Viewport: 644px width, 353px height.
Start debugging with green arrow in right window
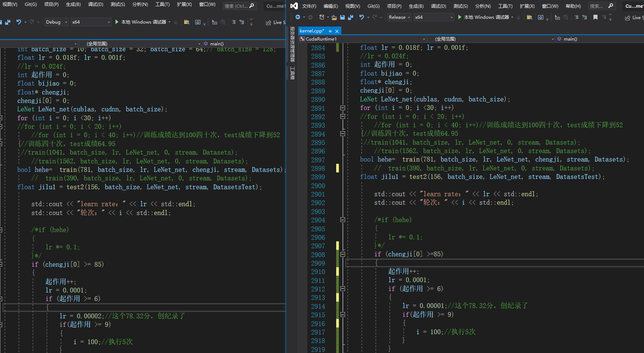pyautogui.click(x=460, y=17)
